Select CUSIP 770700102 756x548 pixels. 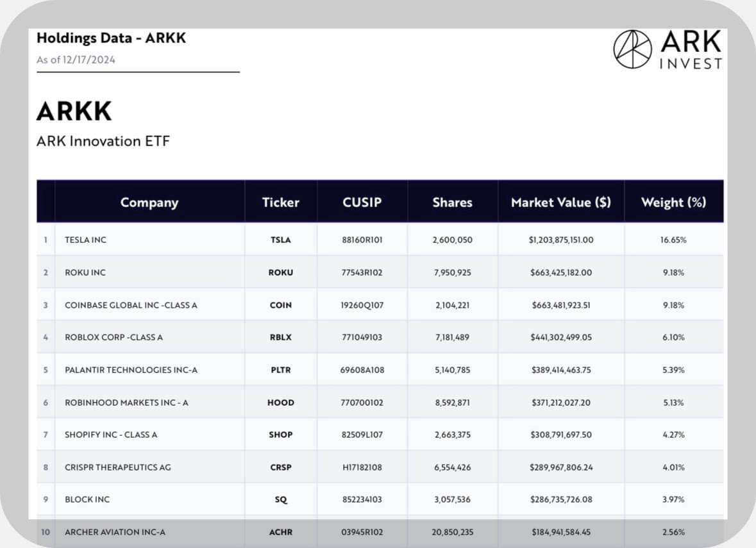pos(362,403)
